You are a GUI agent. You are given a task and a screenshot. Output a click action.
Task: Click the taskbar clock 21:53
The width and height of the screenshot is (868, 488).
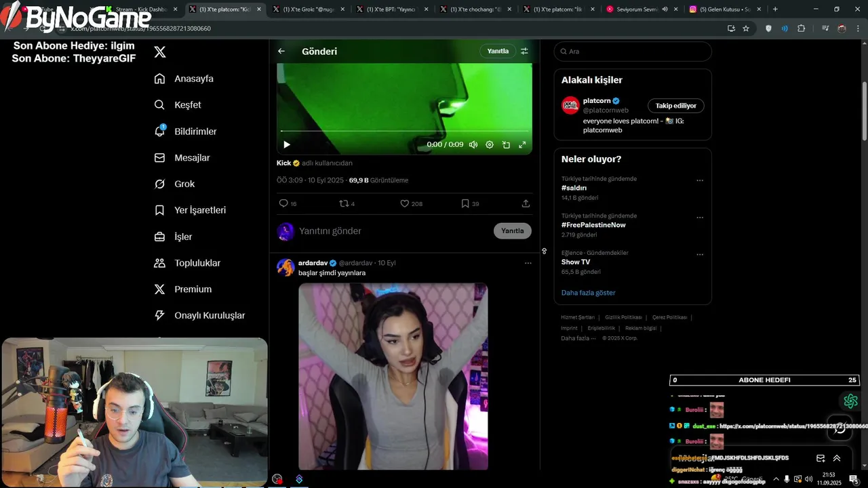tap(829, 475)
